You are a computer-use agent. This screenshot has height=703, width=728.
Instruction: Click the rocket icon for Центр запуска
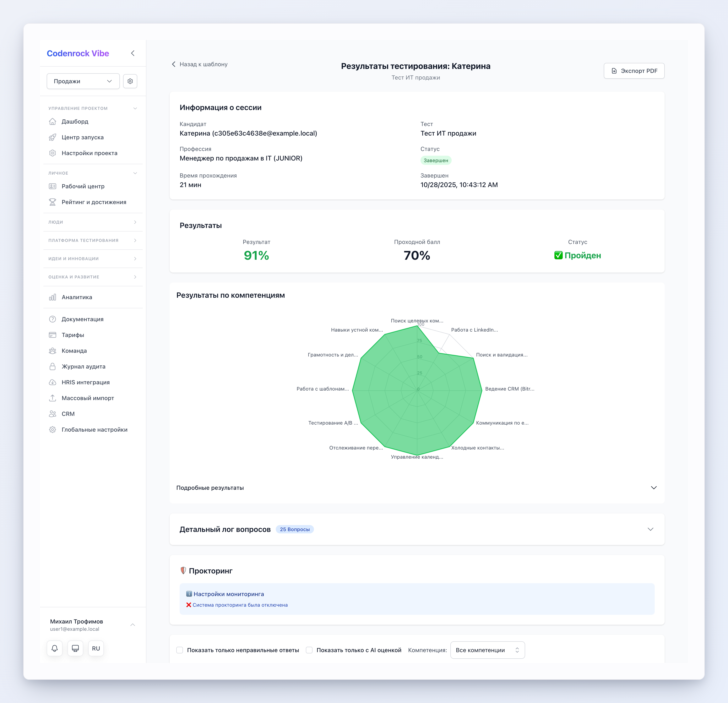53,137
